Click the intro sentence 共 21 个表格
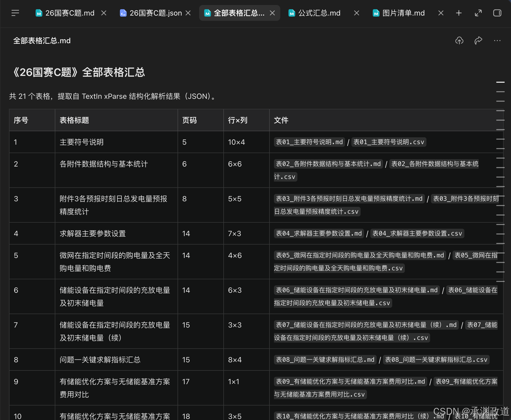511x420 pixels. click(x=113, y=96)
